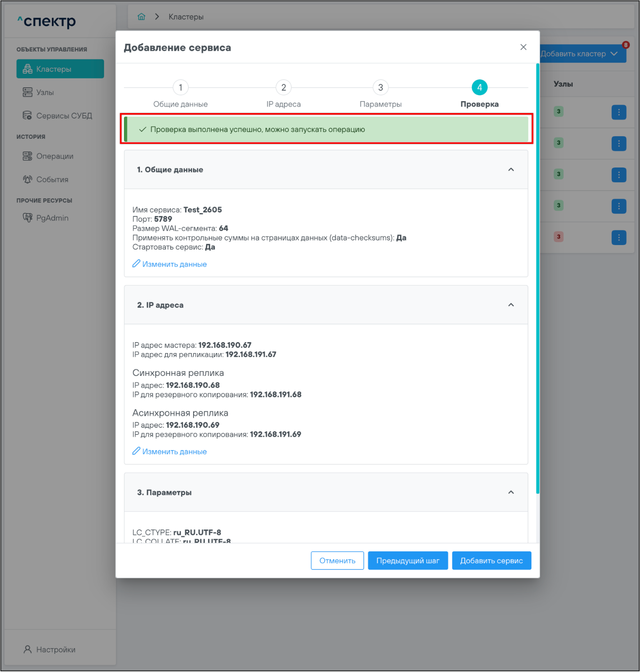This screenshot has width=640, height=672.
Task: Click the Настройки user icon
Action: [x=27, y=650]
